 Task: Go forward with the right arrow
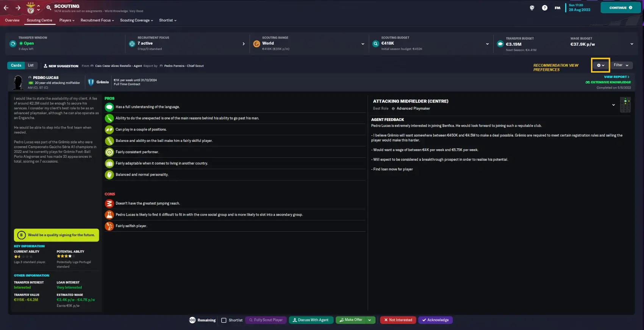[18, 8]
